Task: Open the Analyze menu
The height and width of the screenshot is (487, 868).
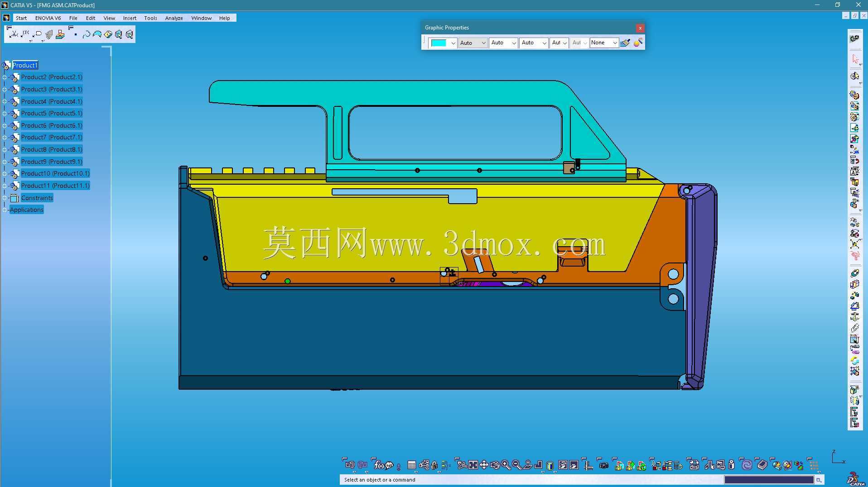Action: [x=174, y=18]
